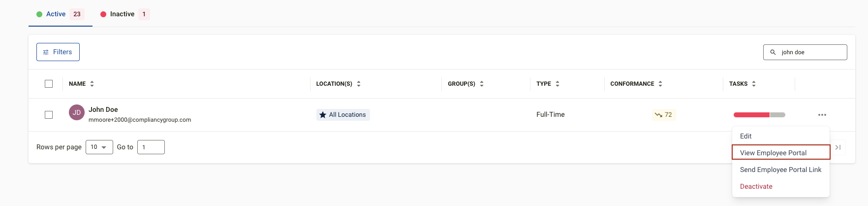Open the three-dot actions menu for John Doe

click(822, 115)
